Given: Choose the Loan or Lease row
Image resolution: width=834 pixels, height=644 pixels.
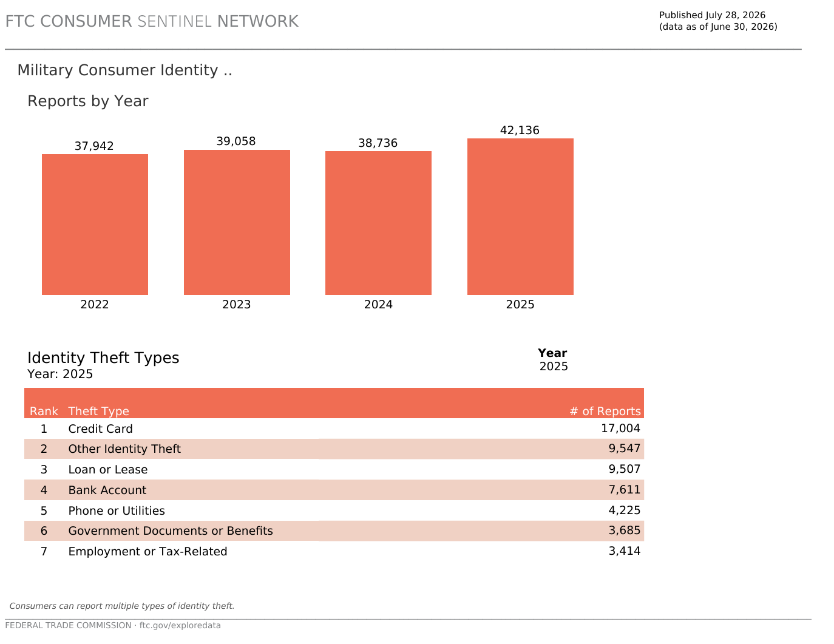Looking at the screenshot, I should pyautogui.click(x=334, y=469).
